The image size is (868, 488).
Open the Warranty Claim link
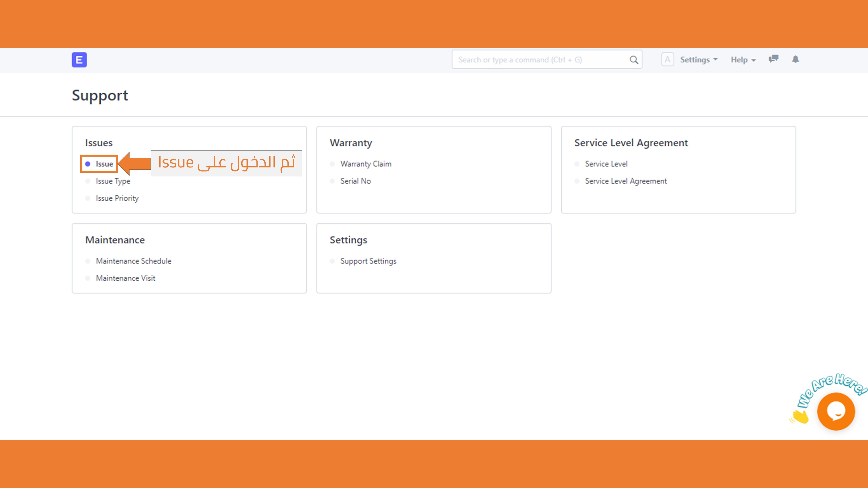(366, 164)
